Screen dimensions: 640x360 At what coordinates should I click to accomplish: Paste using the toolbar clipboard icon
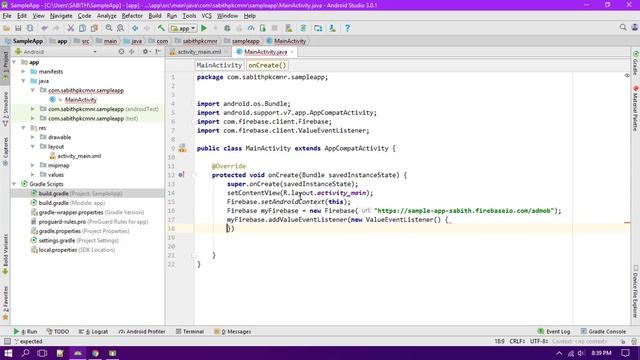(94, 28)
